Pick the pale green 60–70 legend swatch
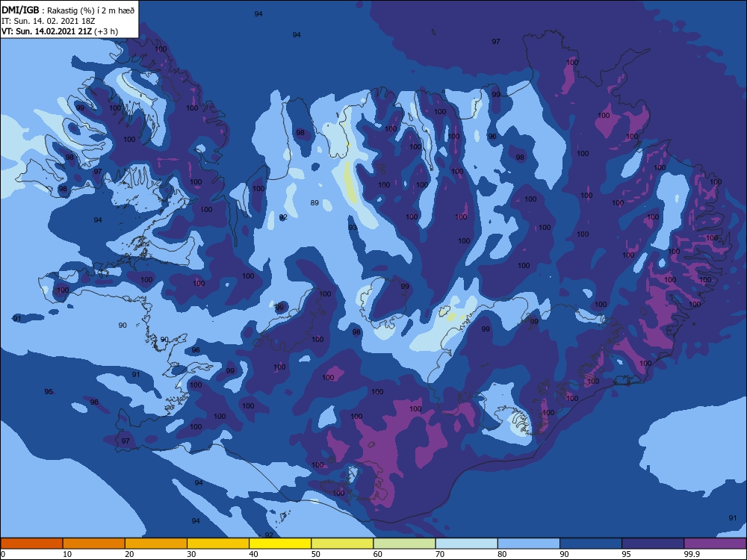Screen dimensions: 747x560 (x=404, y=544)
